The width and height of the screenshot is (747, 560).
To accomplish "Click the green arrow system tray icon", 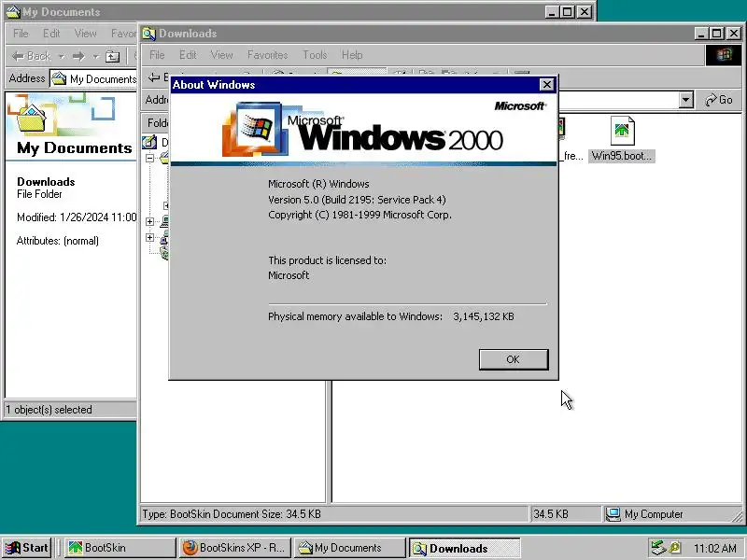I will (658, 548).
